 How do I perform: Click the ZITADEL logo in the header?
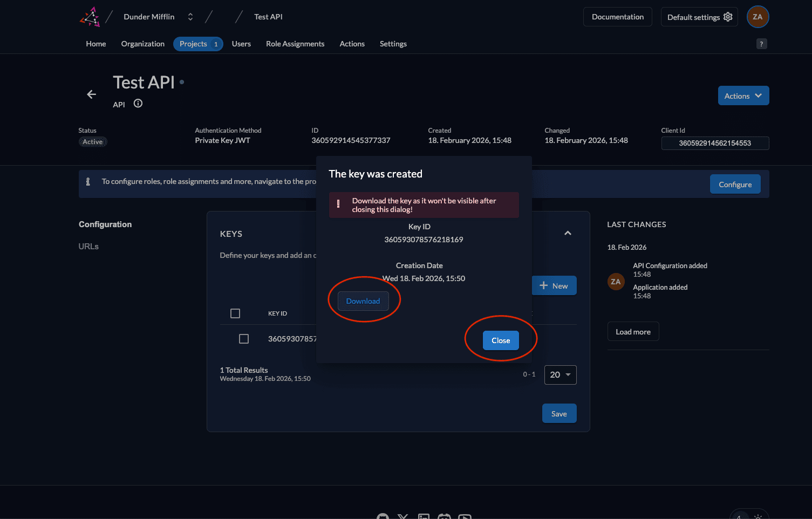click(90, 17)
